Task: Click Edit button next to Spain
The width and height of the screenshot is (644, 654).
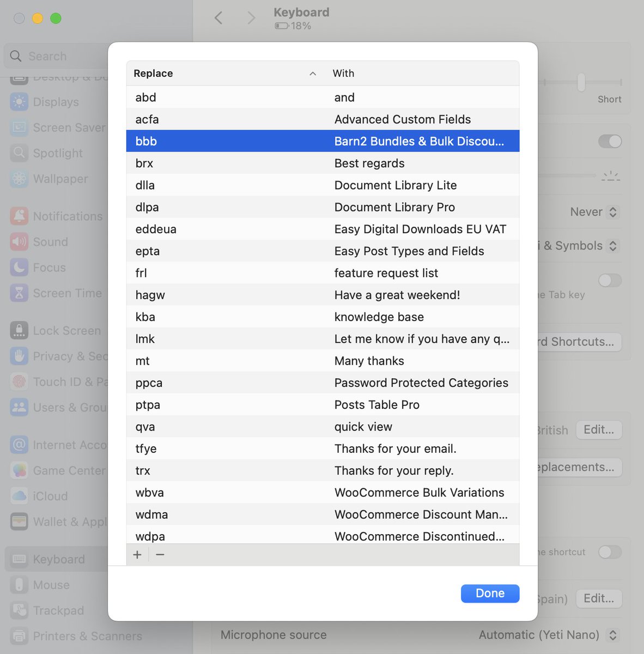Action: [x=599, y=598]
